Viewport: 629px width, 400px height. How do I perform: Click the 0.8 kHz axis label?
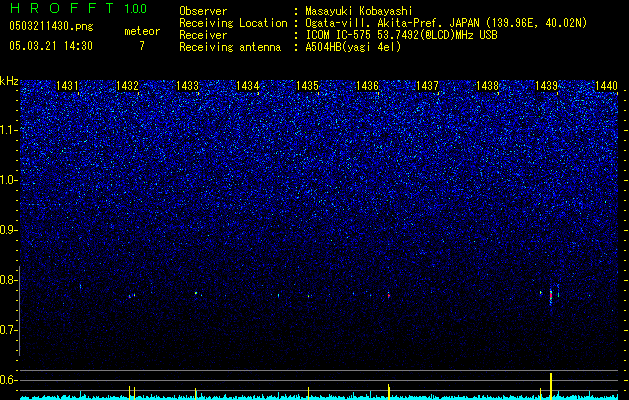click(x=8, y=280)
